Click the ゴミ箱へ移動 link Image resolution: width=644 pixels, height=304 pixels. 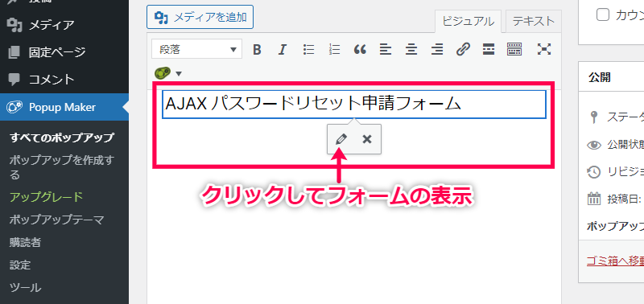[615, 261]
